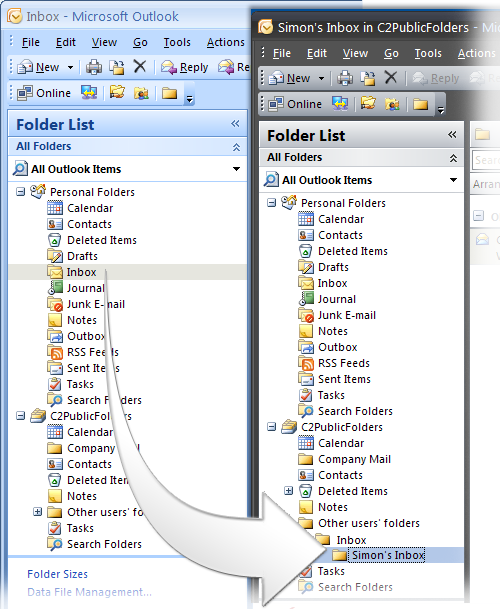The width and height of the screenshot is (500, 609).
Task: Expand Other users' folders in Inbox window
Action: tap(38, 512)
